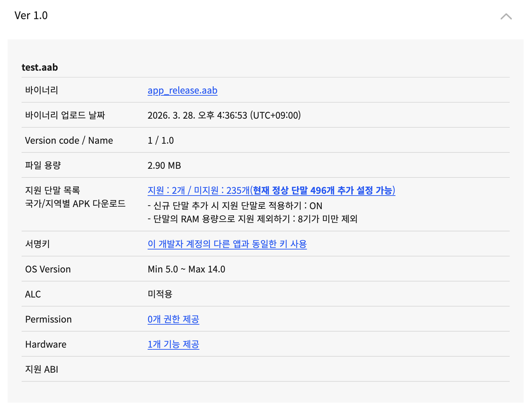Screen dimensions: 532x412
Task: Open the app_release.aab binary link
Action: click(182, 90)
